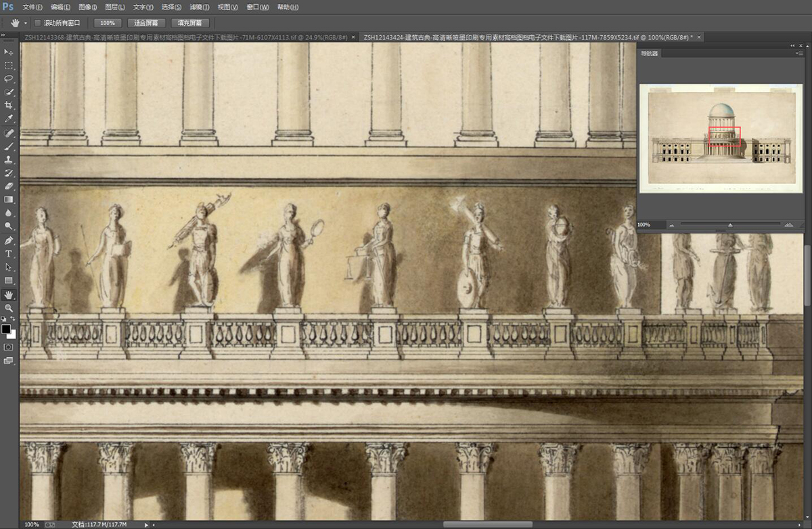Select the Rectangle shape tool
812x529 pixels.
[x=9, y=281]
